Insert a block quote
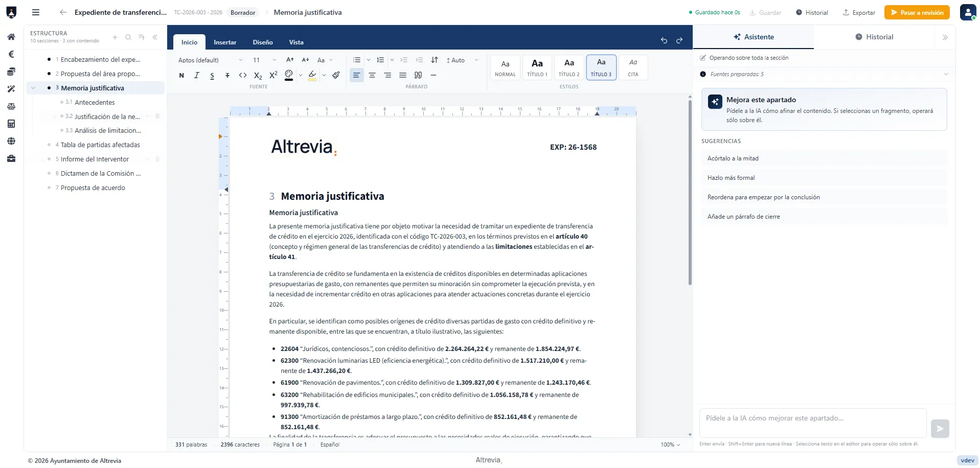 pyautogui.click(x=418, y=75)
